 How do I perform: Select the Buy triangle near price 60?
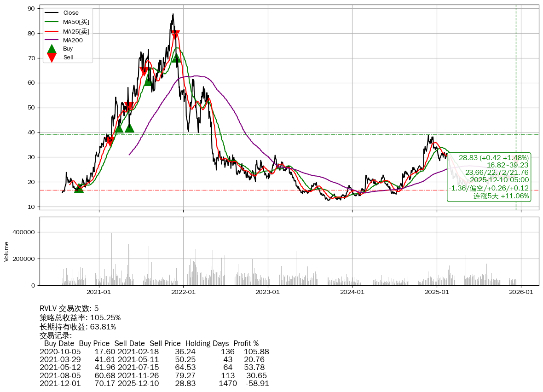click(148, 81)
